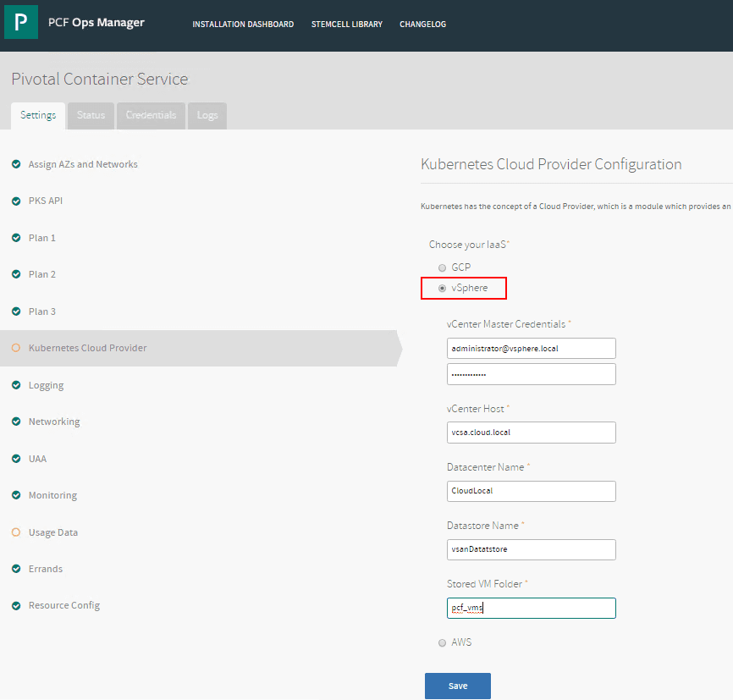Screen dimensions: 733x700
Task: Click green checkmark icon beside PKS API
Action: (x=16, y=201)
